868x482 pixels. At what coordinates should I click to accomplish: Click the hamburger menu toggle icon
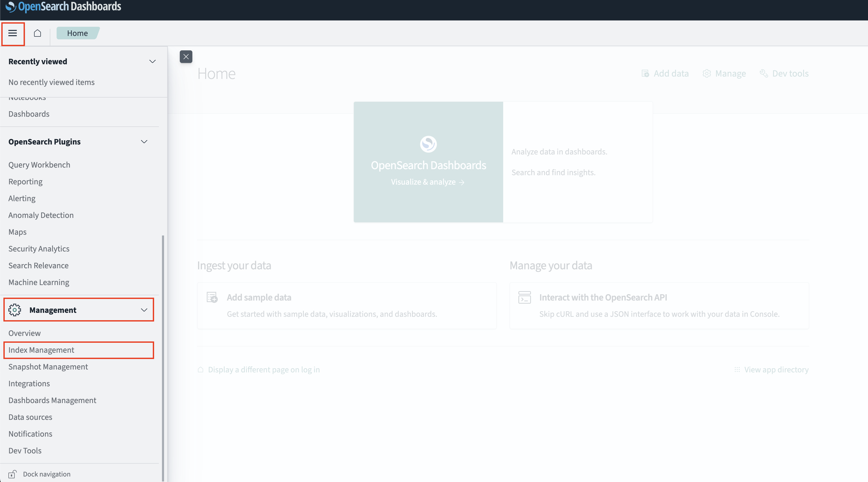pos(13,33)
